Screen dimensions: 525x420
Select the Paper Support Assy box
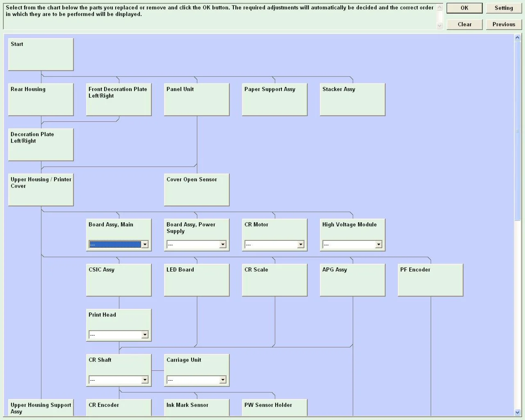[275, 100]
